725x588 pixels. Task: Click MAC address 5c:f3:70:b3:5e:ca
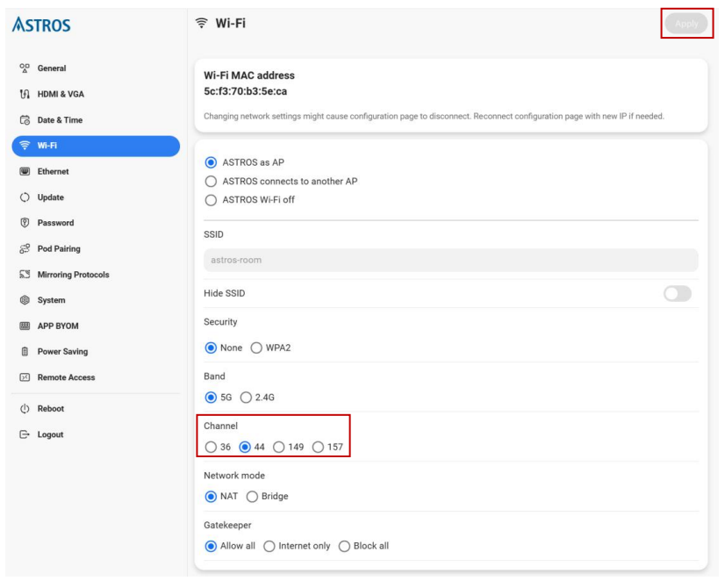246,91
